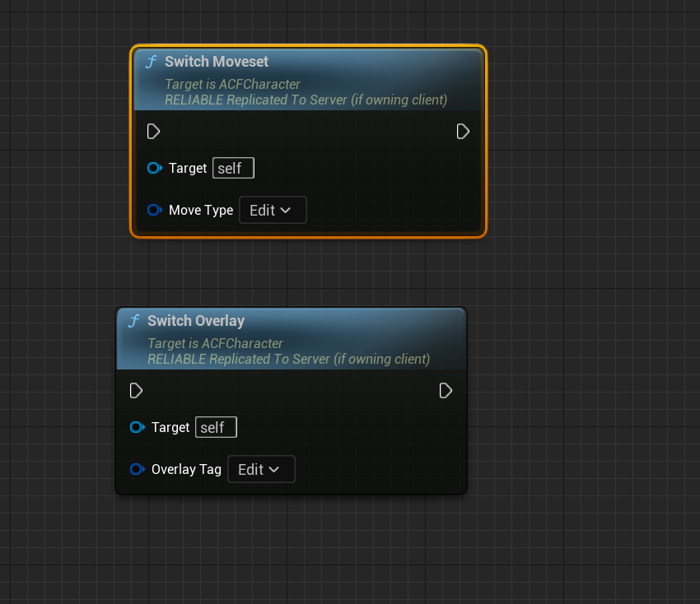Open the Overlay Tag Edit dropdown
This screenshot has height=604, width=700.
[x=261, y=469]
